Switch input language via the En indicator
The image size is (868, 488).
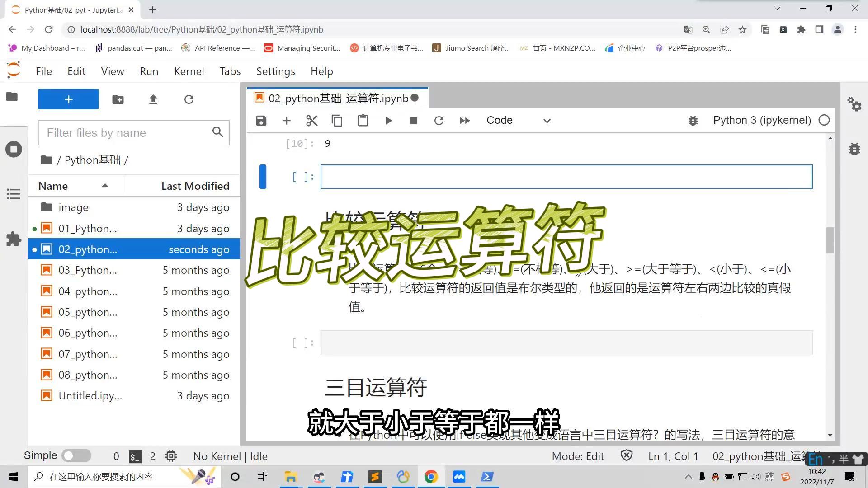(x=816, y=459)
